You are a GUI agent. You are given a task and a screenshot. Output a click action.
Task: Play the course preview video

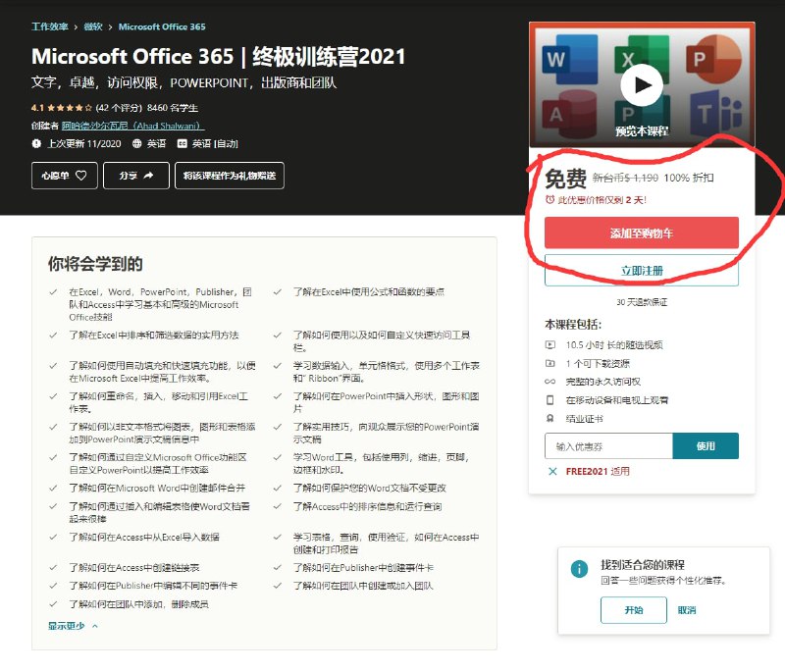point(642,85)
